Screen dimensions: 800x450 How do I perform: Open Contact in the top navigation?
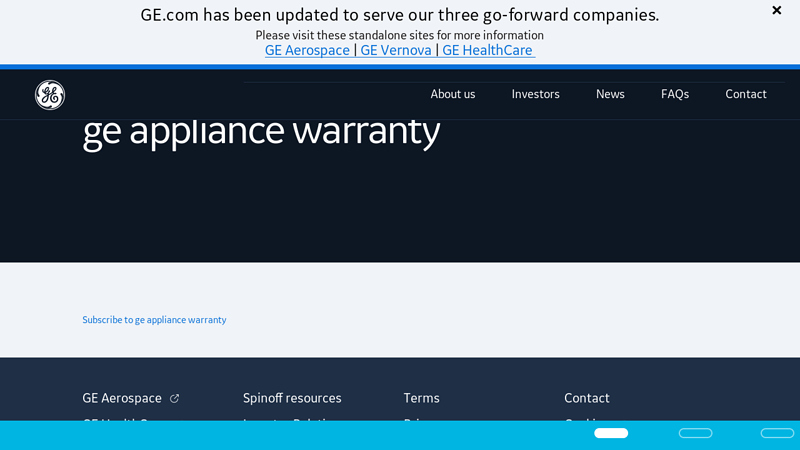[746, 94]
